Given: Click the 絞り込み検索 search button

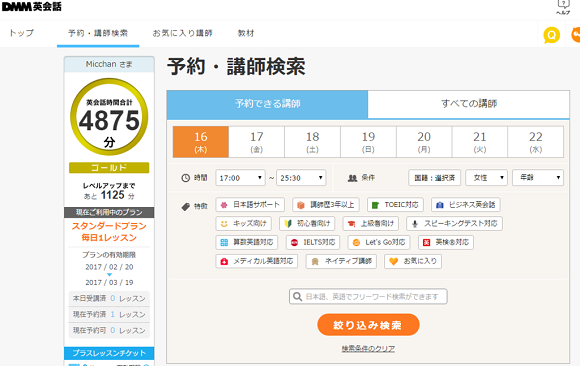Looking at the screenshot, I should pyautogui.click(x=368, y=325).
